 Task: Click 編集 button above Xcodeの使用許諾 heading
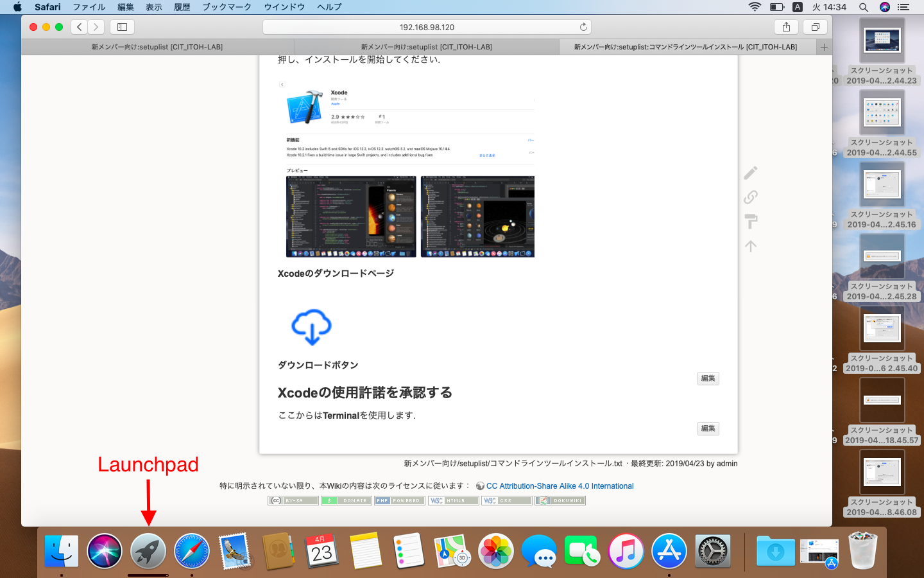pyautogui.click(x=708, y=378)
